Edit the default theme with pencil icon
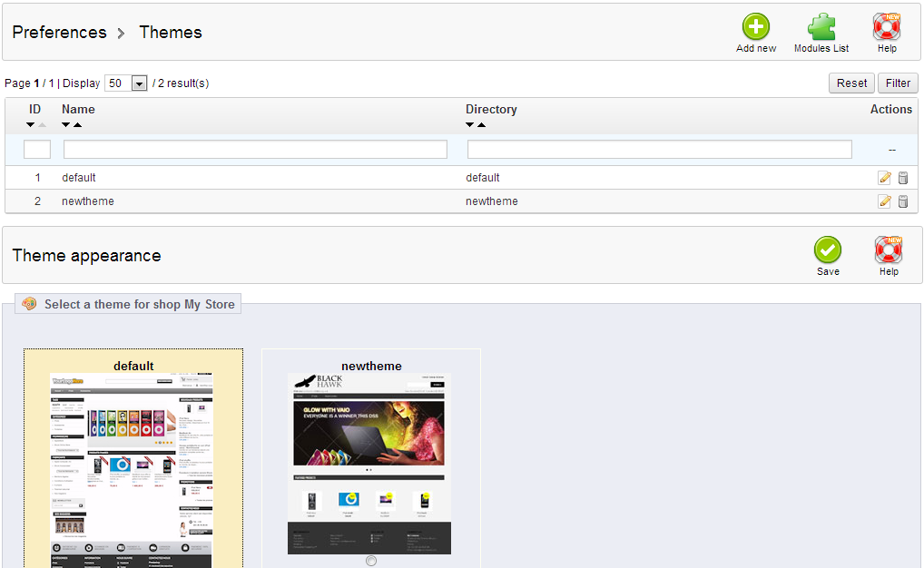 click(884, 178)
